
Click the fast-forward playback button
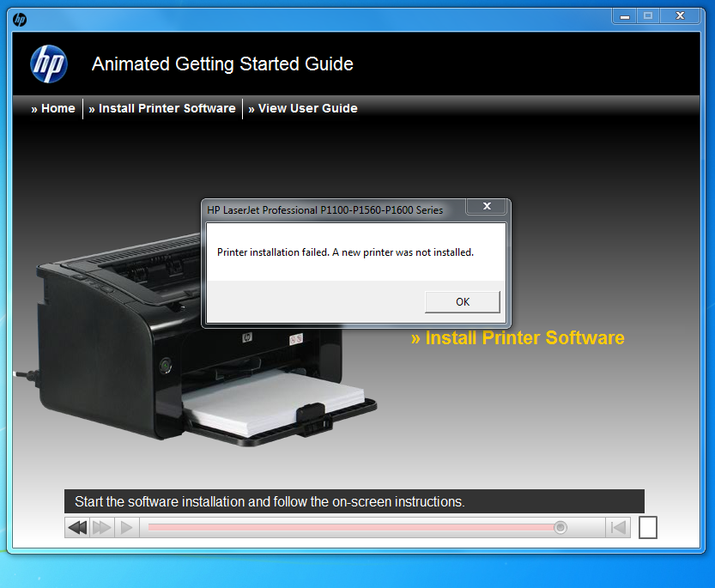[101, 528]
